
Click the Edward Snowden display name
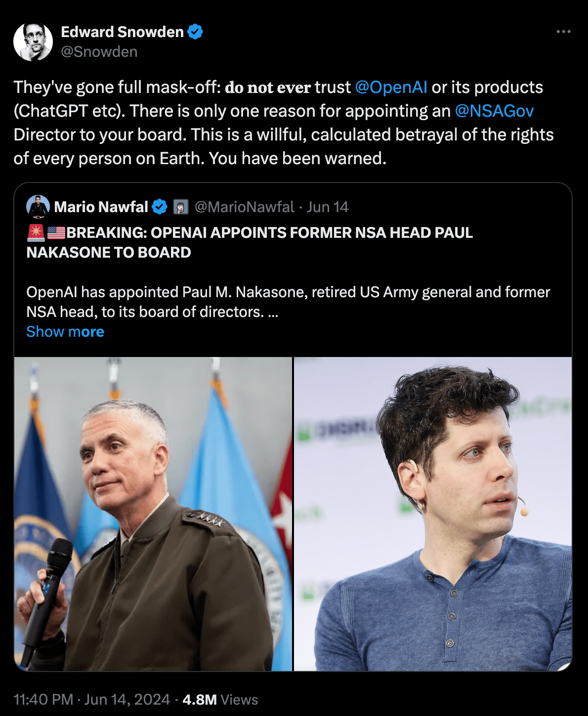point(122,32)
